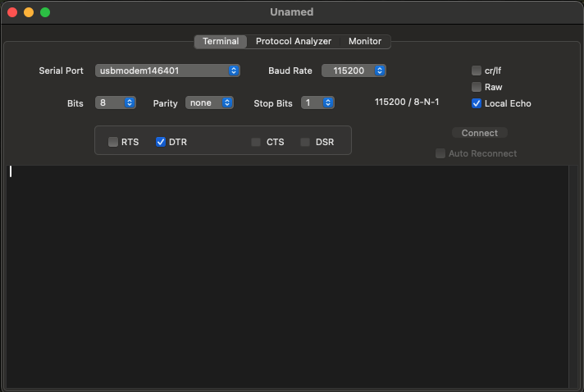Click the DSR indicator checkbox

305,142
